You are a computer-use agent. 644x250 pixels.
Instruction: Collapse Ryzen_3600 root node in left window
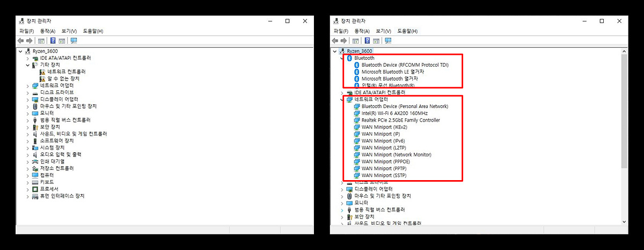[x=21, y=51]
